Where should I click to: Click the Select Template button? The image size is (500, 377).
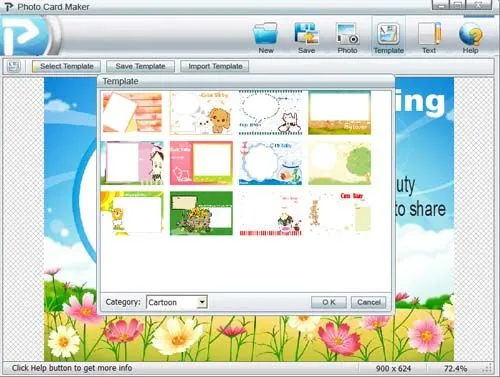[x=66, y=66]
